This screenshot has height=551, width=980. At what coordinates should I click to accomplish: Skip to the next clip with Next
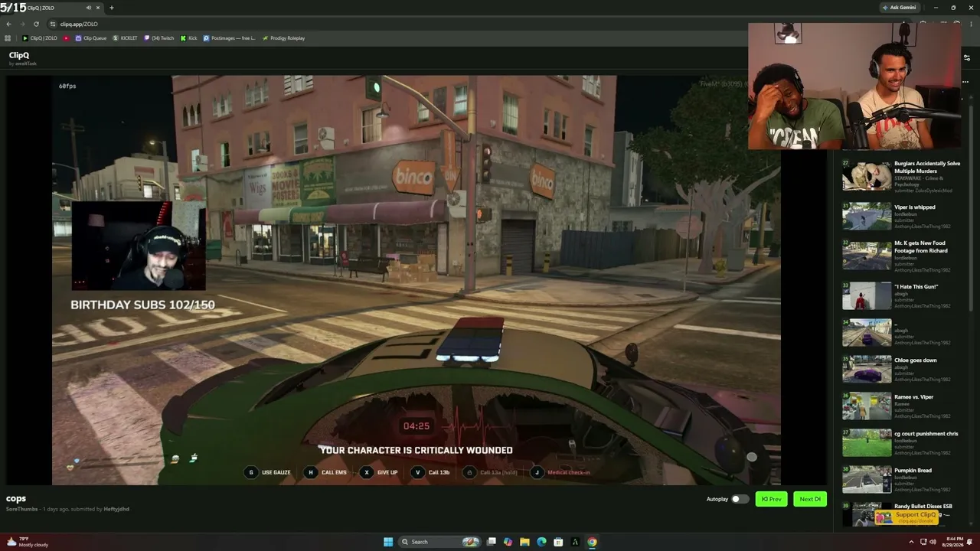(809, 499)
